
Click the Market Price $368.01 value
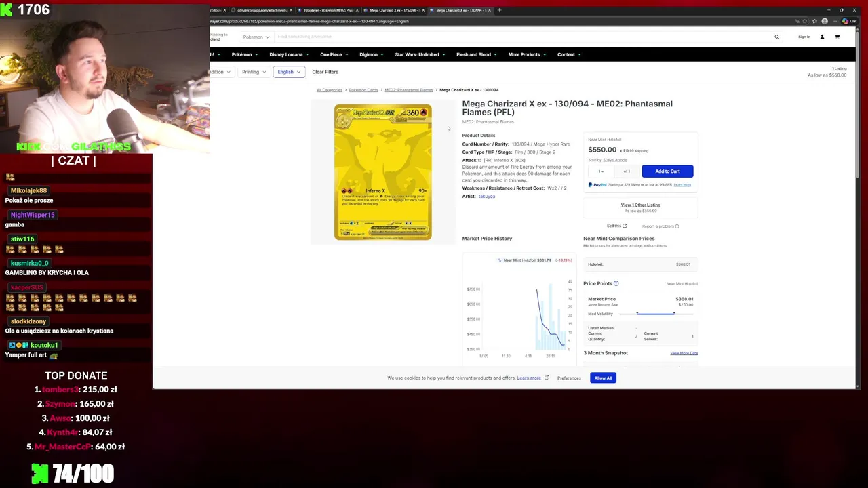684,299
